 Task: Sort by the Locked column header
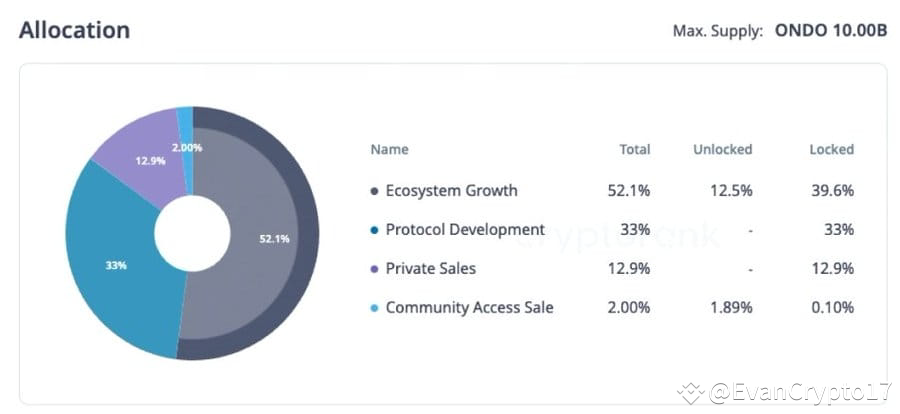pyautogui.click(x=831, y=150)
